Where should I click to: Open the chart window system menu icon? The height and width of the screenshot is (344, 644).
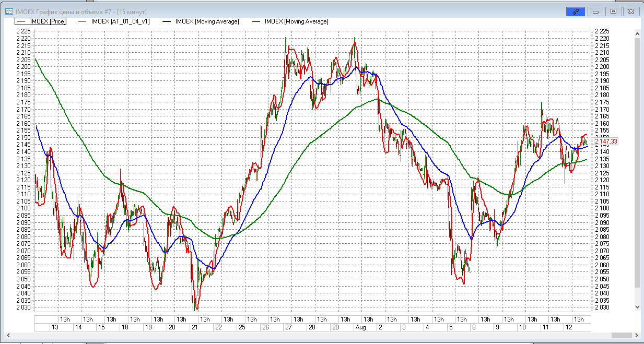(x=9, y=11)
